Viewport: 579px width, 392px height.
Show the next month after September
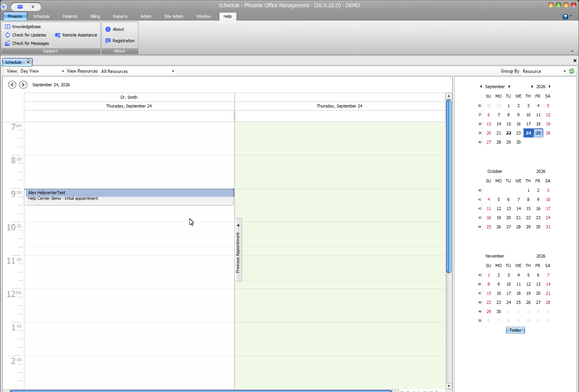click(509, 87)
